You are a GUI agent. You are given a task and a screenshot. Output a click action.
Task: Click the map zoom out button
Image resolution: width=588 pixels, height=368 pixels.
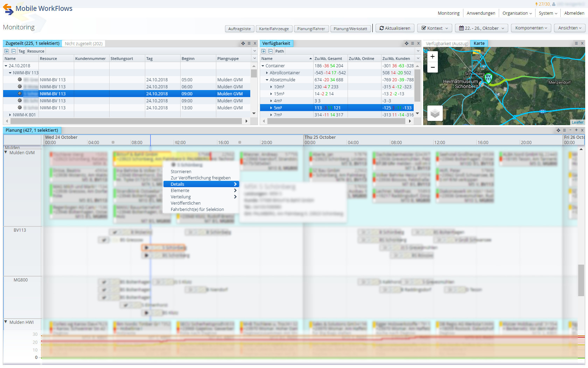(x=433, y=67)
